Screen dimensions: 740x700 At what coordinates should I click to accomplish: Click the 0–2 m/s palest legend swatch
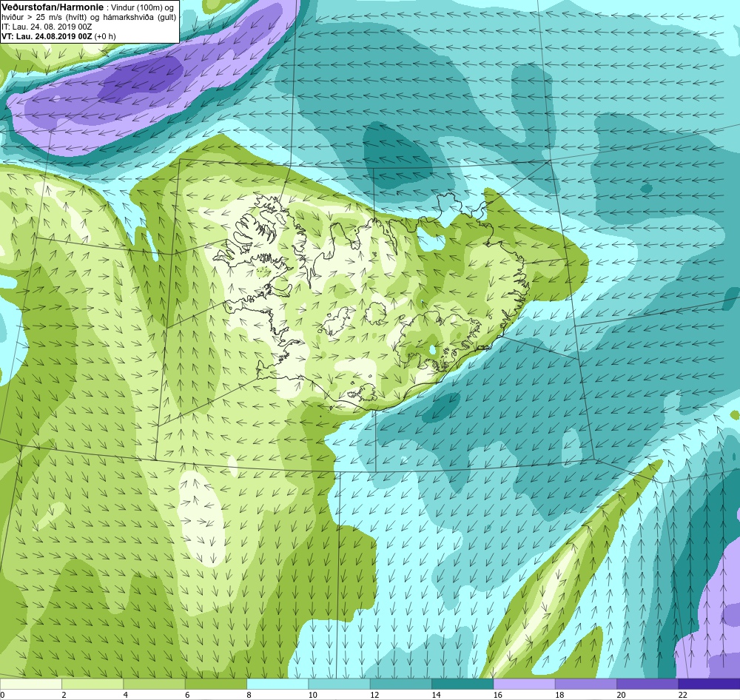pyautogui.click(x=31, y=684)
